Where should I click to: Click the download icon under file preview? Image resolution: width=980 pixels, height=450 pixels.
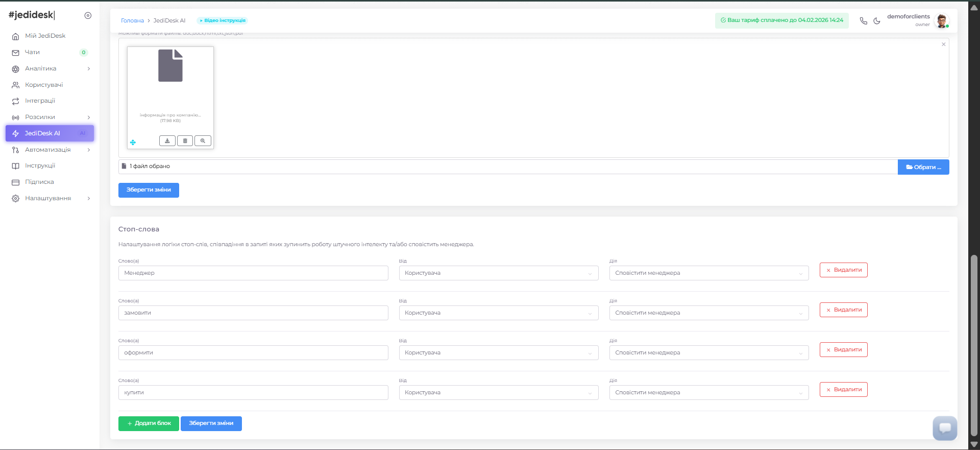pyautogui.click(x=167, y=141)
